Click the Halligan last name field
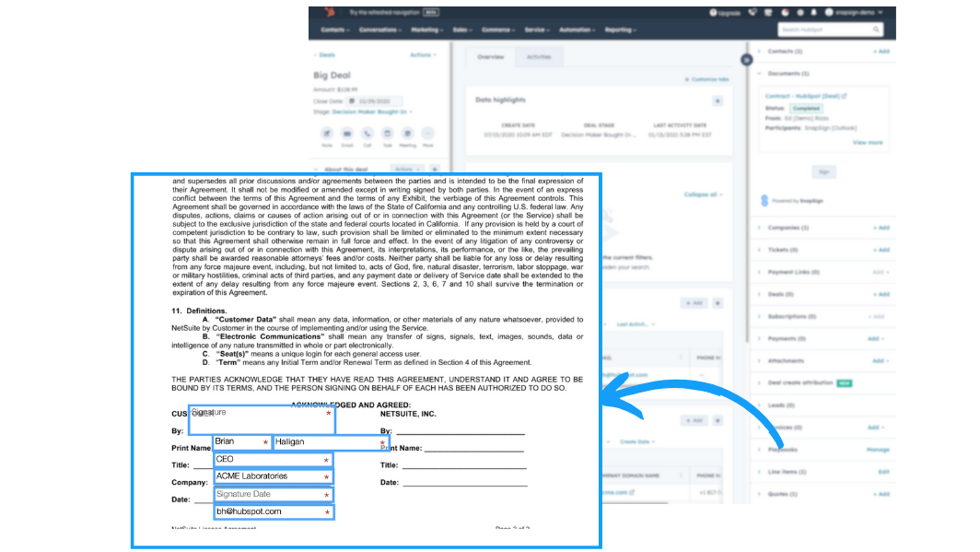 tap(331, 442)
